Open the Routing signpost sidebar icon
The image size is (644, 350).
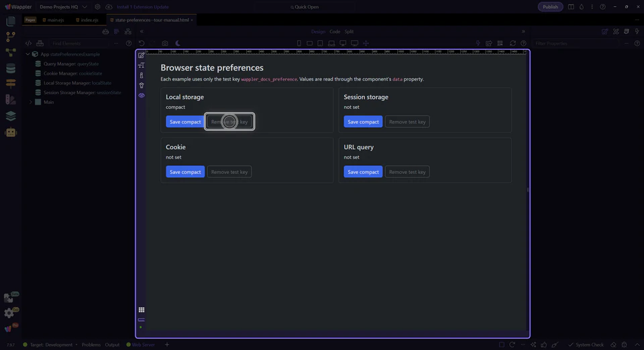(x=11, y=83)
